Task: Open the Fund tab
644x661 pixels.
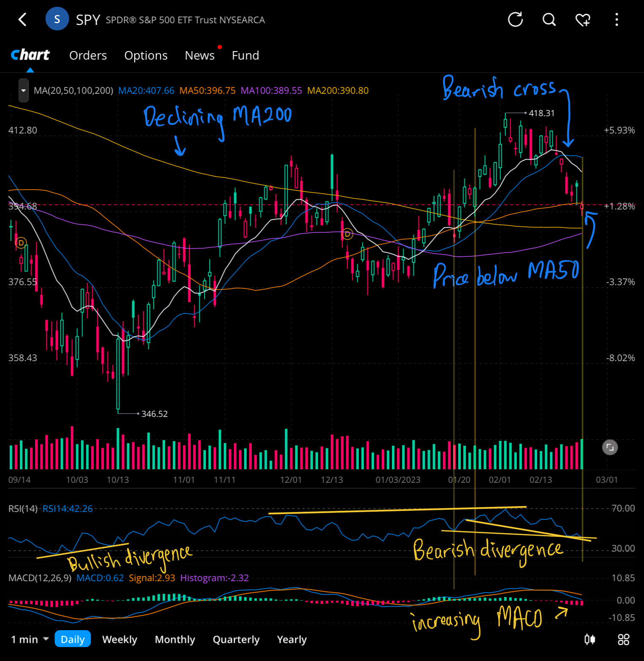Action: [245, 55]
